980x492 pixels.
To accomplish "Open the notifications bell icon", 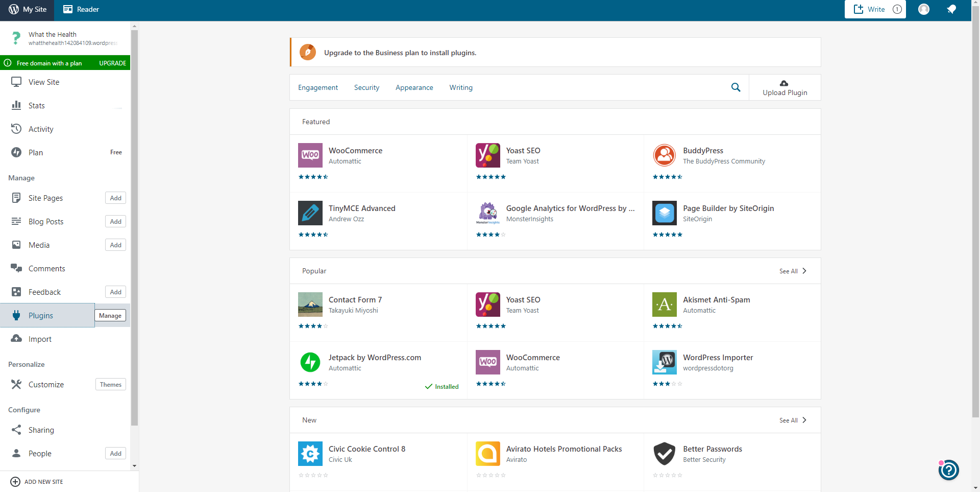I will 951,9.
